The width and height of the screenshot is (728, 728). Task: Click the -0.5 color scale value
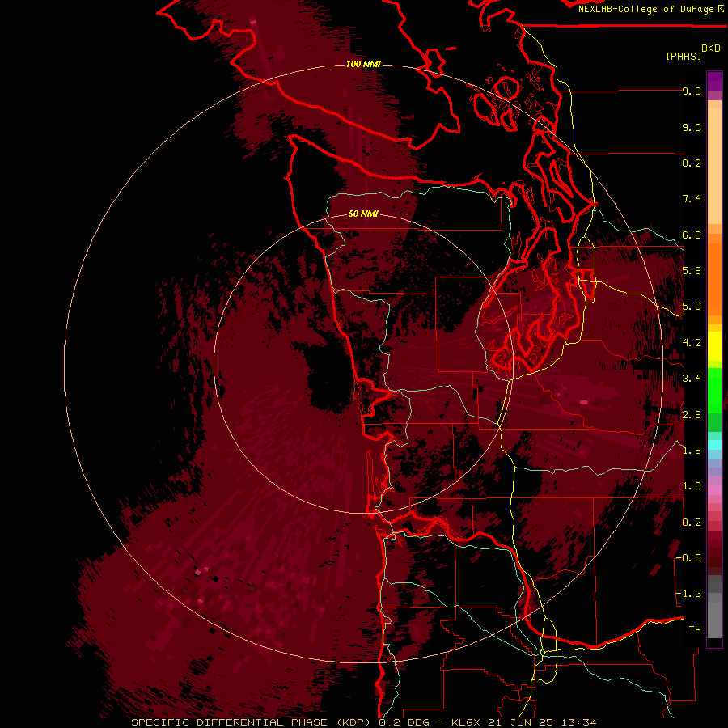pos(688,558)
